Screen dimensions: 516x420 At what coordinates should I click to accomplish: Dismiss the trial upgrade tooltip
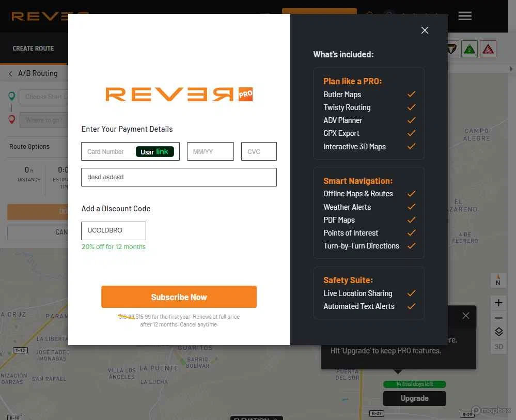465,316
